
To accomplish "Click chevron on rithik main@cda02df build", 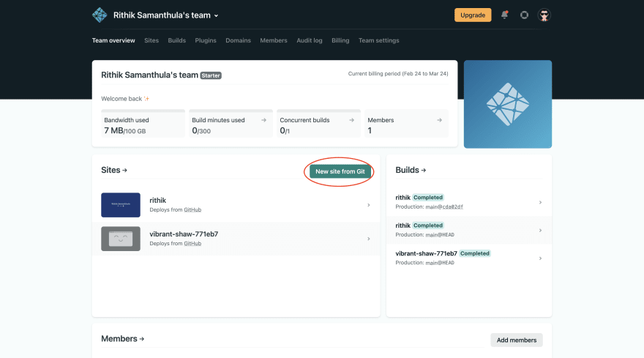I will pos(541,202).
